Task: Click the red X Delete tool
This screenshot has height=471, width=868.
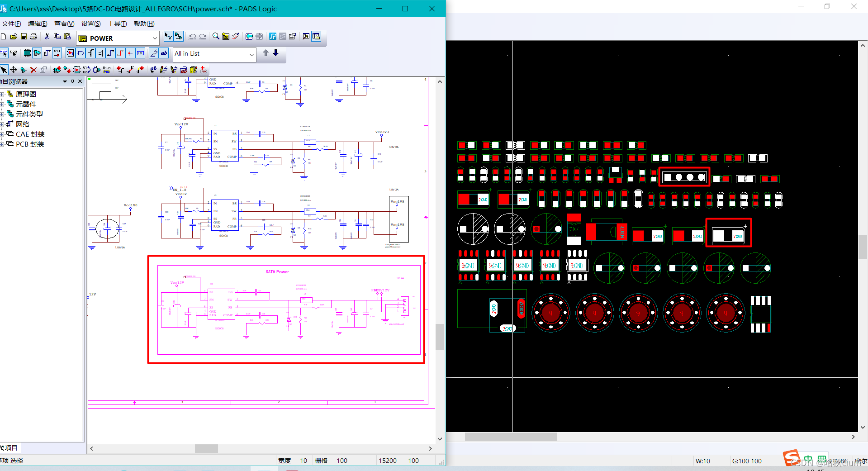Action: point(33,70)
